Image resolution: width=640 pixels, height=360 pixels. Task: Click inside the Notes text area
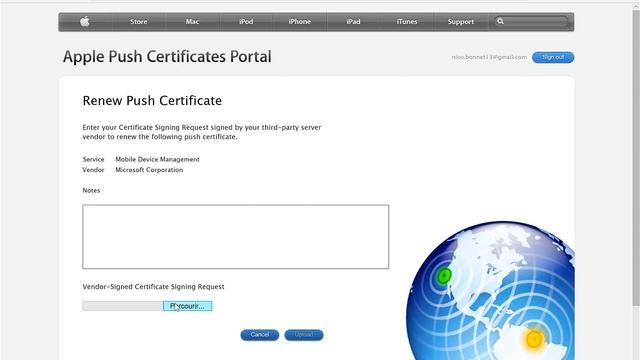pos(236,237)
